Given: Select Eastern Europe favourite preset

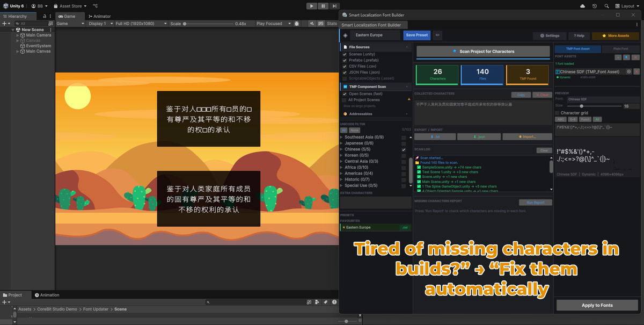Looking at the screenshot, I should coord(376,227).
